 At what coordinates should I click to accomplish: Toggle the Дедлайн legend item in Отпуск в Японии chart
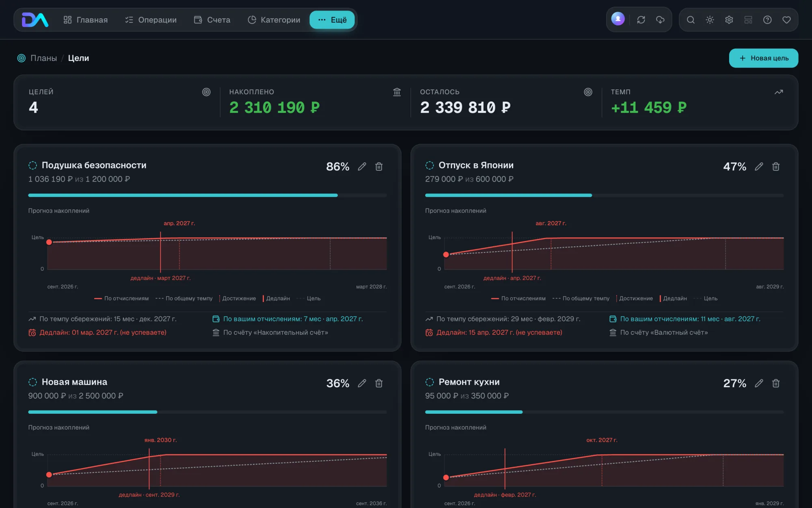[x=673, y=298]
